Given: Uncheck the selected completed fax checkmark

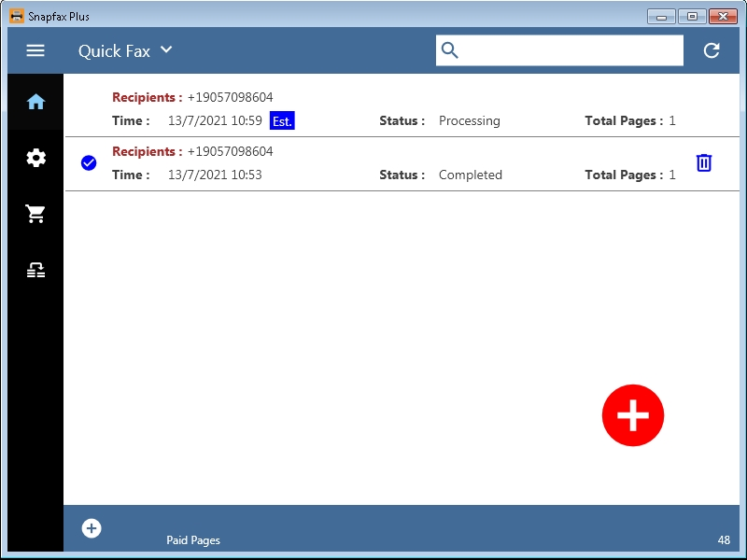Looking at the screenshot, I should (89, 163).
